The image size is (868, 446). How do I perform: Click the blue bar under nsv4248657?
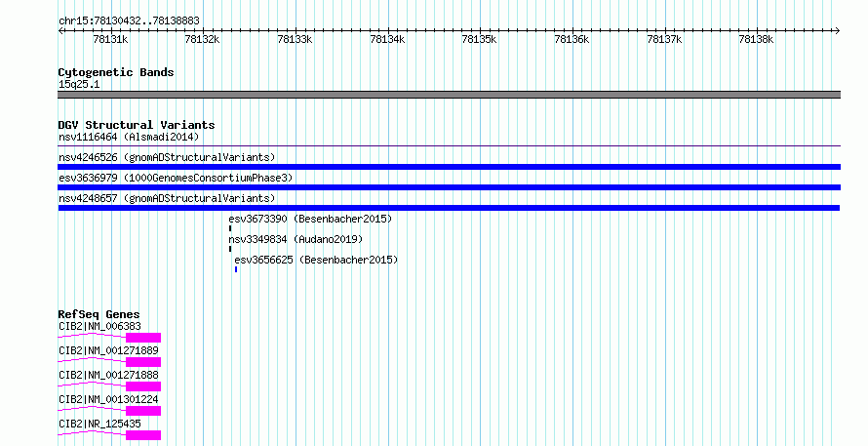[x=449, y=208]
